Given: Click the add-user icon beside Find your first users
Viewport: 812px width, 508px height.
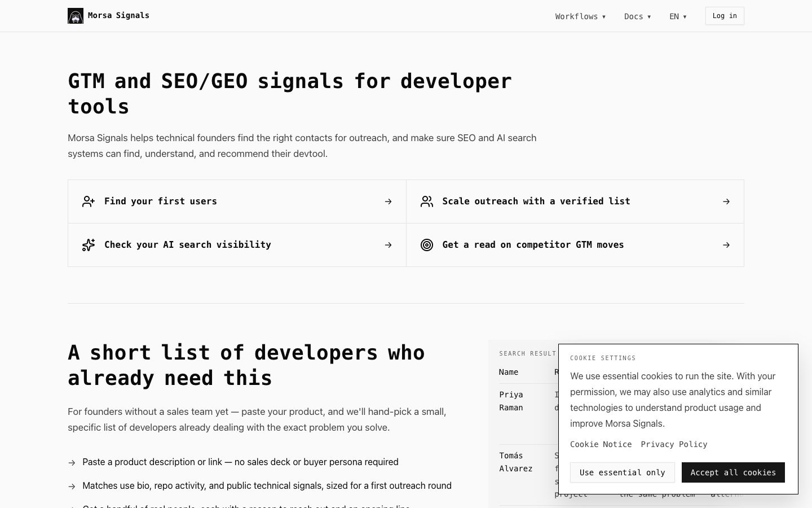Looking at the screenshot, I should pos(89,202).
